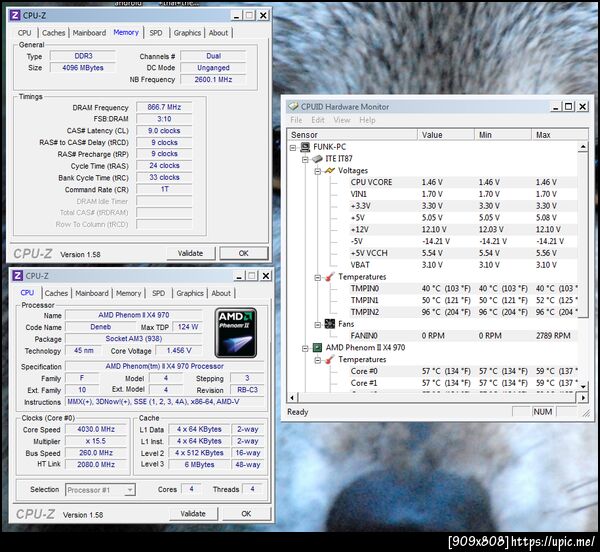Click Validate in the CPU-Z memory window
Viewport: 600px width, 552px height.
pyautogui.click(x=190, y=253)
